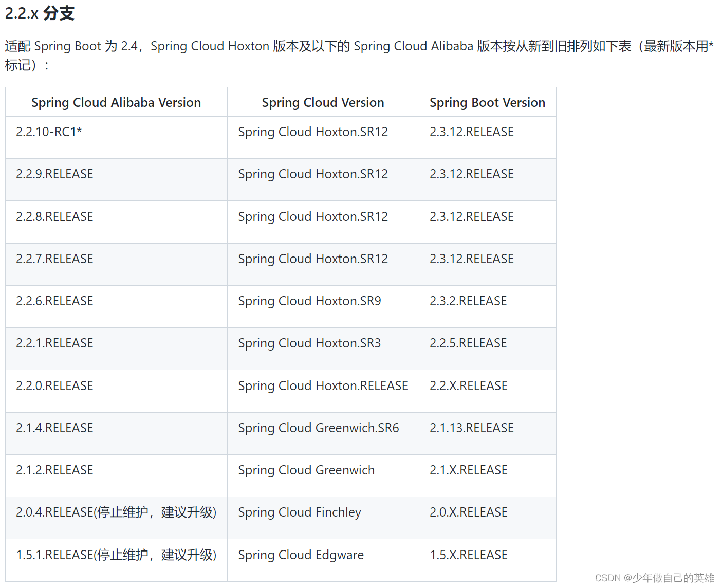The width and height of the screenshot is (722, 588).
Task: Click the '1.5.X.RELEASE' Spring Boot cell
Action: [488, 560]
